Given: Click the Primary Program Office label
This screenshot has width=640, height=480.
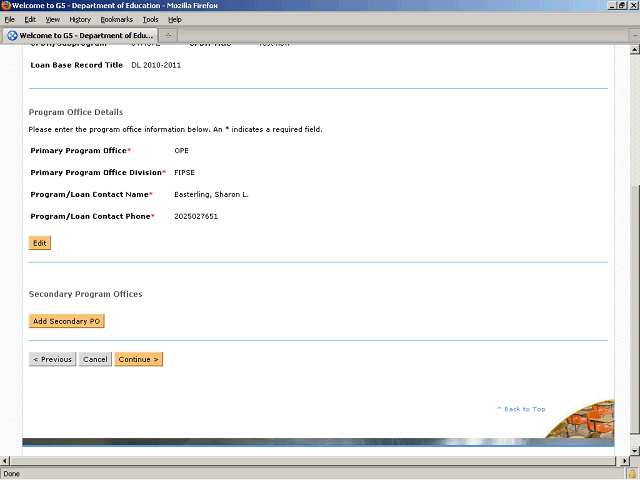Looking at the screenshot, I should coord(79,151).
